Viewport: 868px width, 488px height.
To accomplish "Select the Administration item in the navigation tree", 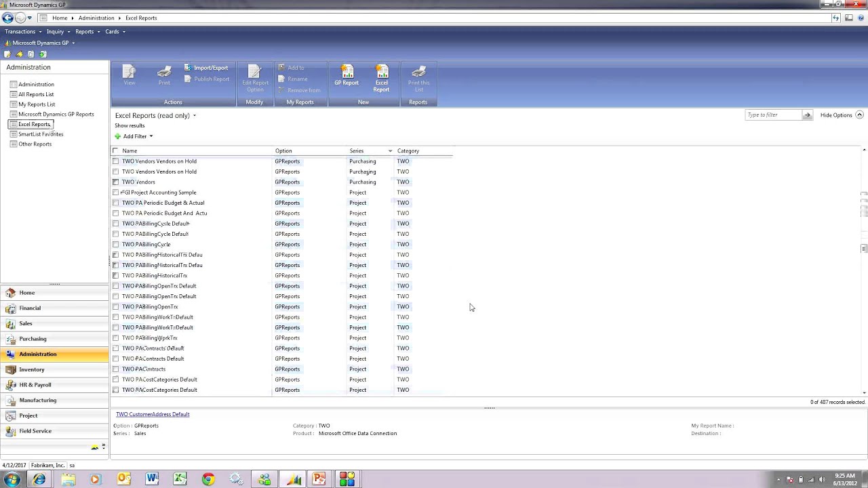I will coord(36,84).
